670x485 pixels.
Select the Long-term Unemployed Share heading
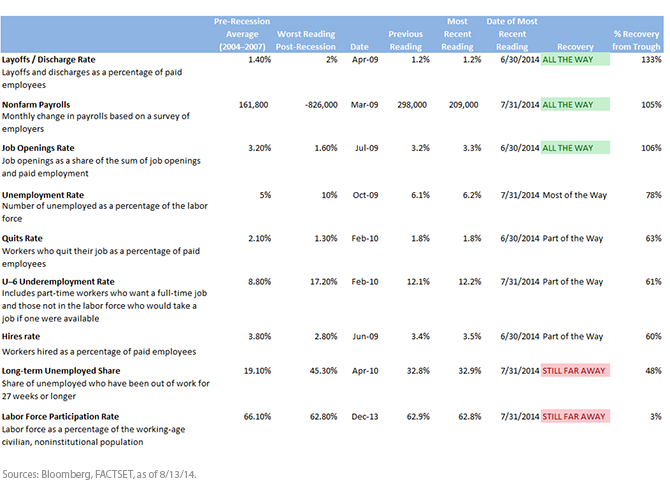tap(62, 370)
